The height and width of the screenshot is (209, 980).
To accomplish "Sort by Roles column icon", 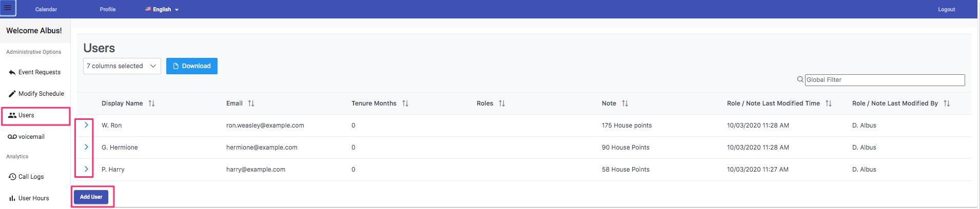I will coord(502,103).
